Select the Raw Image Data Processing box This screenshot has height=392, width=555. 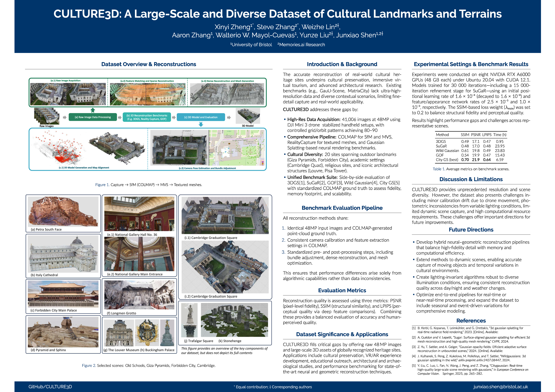pos(93,117)
